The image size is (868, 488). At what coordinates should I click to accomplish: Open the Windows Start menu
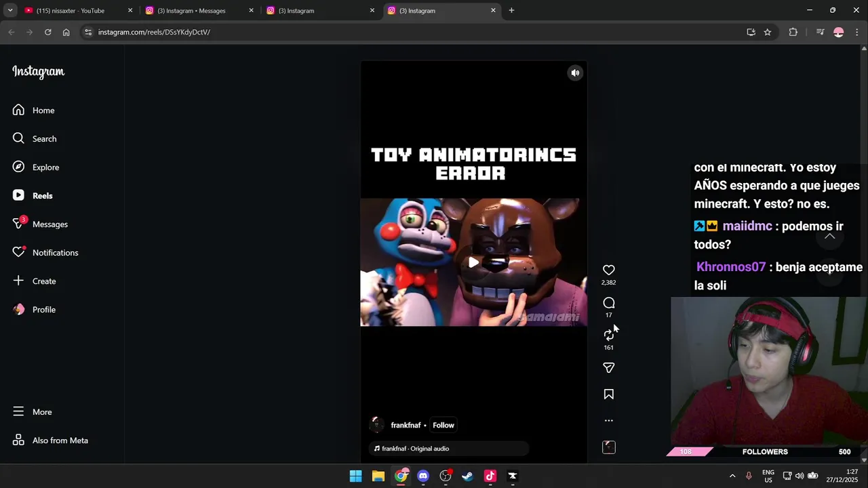(356, 476)
